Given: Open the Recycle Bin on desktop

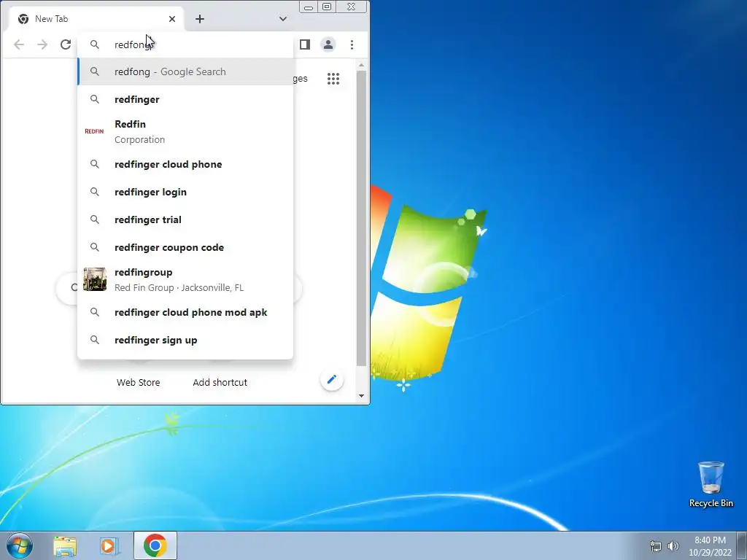Looking at the screenshot, I should coord(711,484).
